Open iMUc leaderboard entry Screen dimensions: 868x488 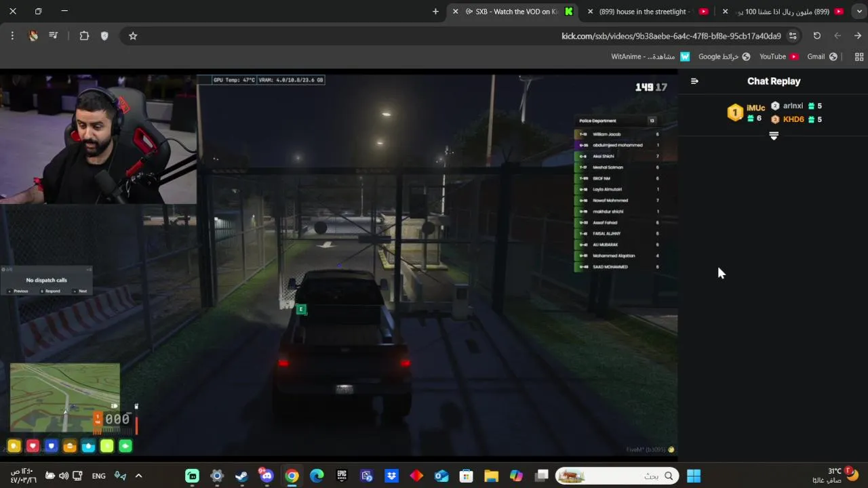click(747, 113)
